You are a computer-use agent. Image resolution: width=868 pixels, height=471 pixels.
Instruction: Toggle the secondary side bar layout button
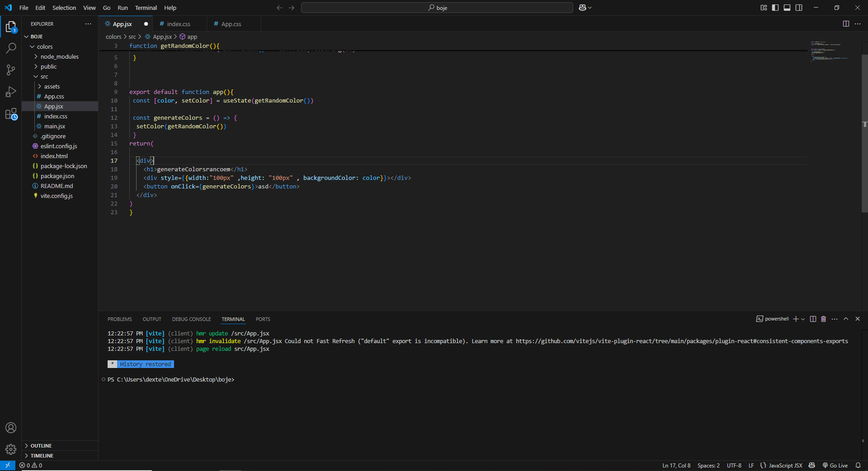[x=799, y=8]
